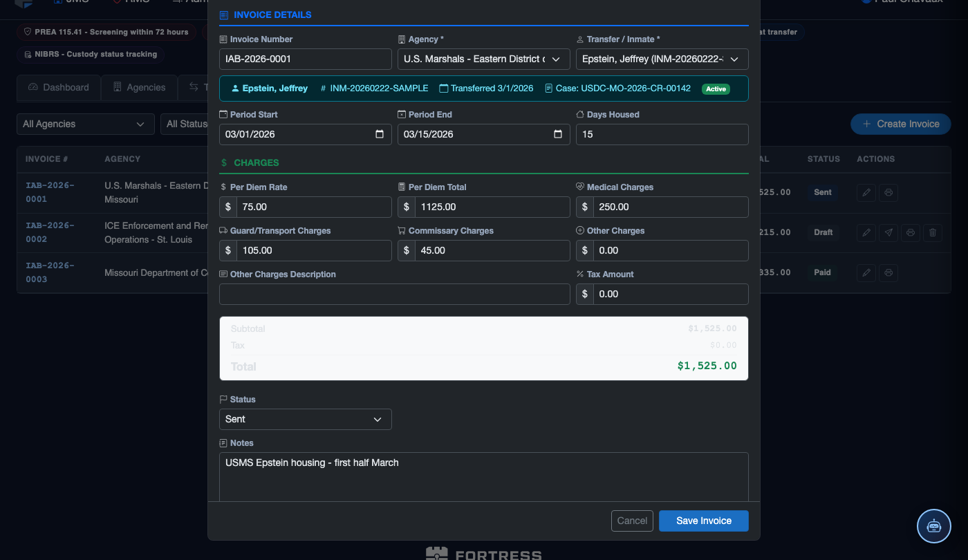
Task: Click edit pencil icon for invoice IAB-2026-0001
Action: [866, 192]
